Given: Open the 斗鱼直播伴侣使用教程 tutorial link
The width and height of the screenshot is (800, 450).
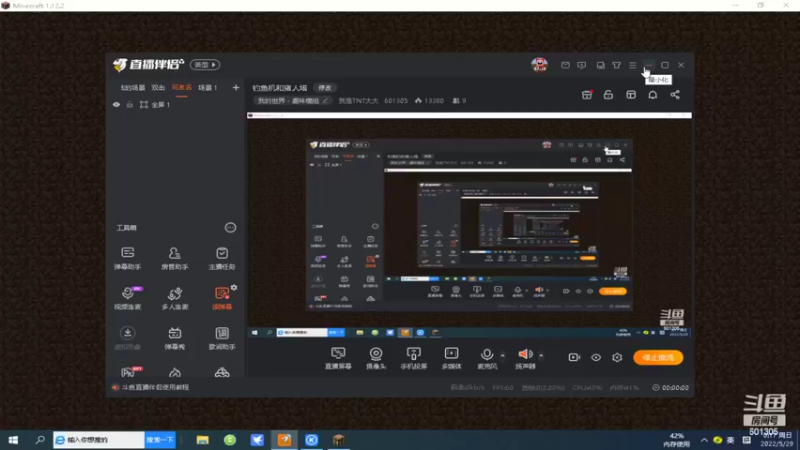Looking at the screenshot, I should point(156,387).
